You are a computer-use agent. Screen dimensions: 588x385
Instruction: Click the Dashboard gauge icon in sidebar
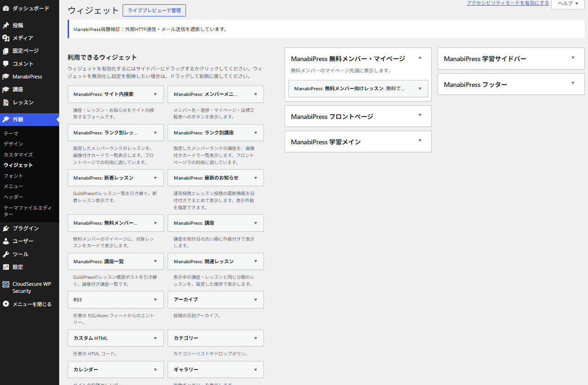tap(6, 8)
